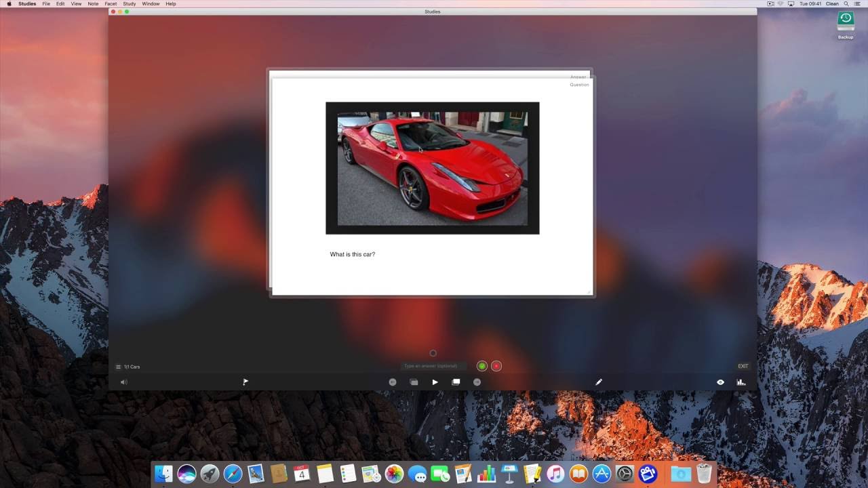Image resolution: width=868 pixels, height=488 pixels.
Task: Select the Question tab on card
Action: pos(579,85)
